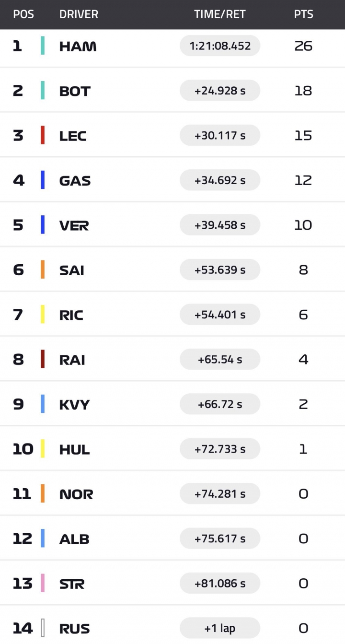The height and width of the screenshot is (644, 345).
Task: Select driver BOT in the results list
Action: 75,91
